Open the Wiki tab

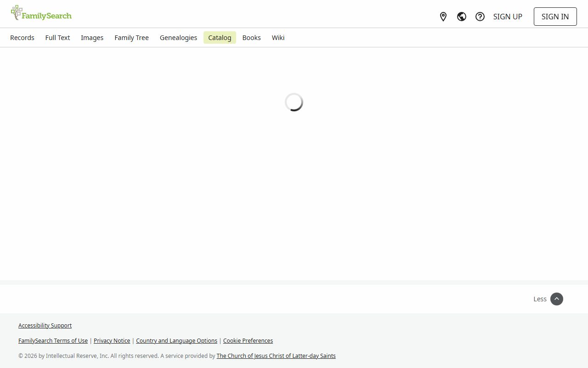tap(278, 38)
